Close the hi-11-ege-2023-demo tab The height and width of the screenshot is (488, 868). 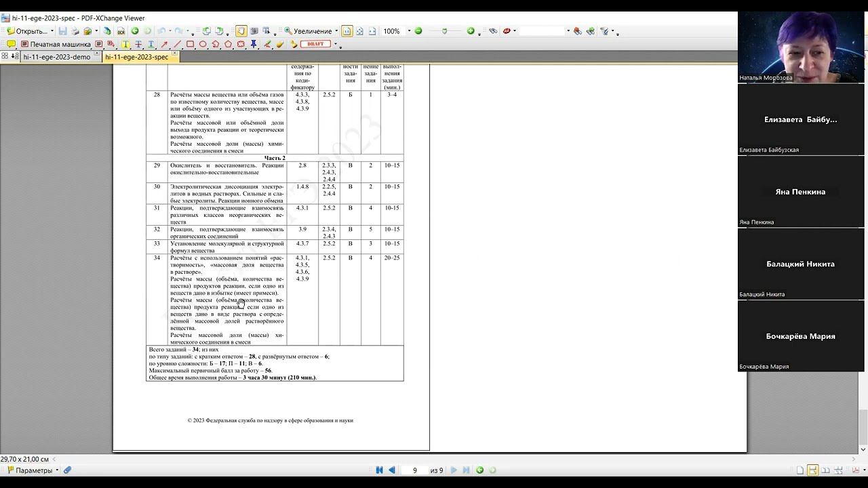(96, 54)
